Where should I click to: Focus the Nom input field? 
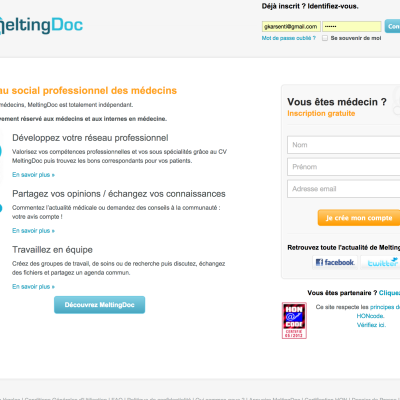344,145
